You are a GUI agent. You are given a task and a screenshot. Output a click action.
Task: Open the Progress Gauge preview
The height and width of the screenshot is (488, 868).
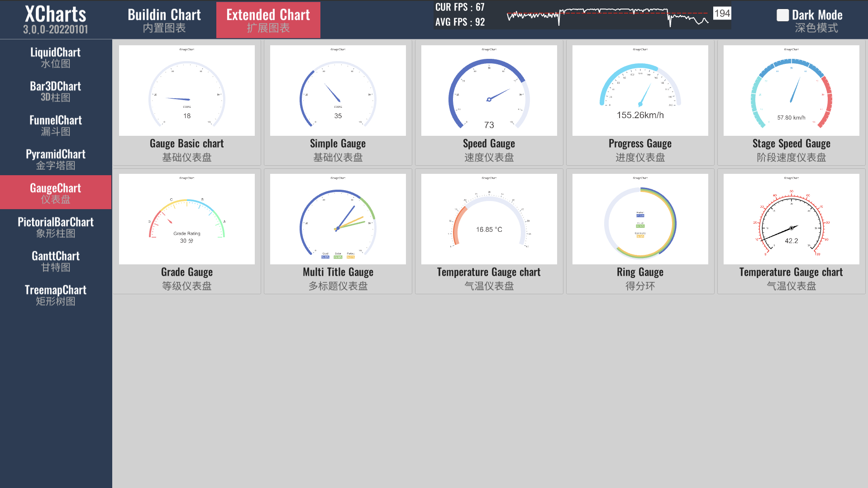[640, 103]
